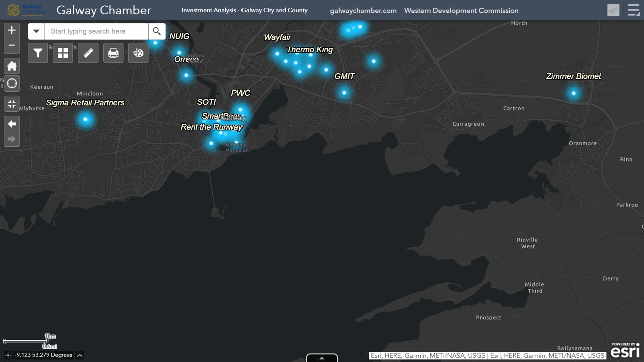
Task: Click the Keeraun place name
Action: (42, 87)
